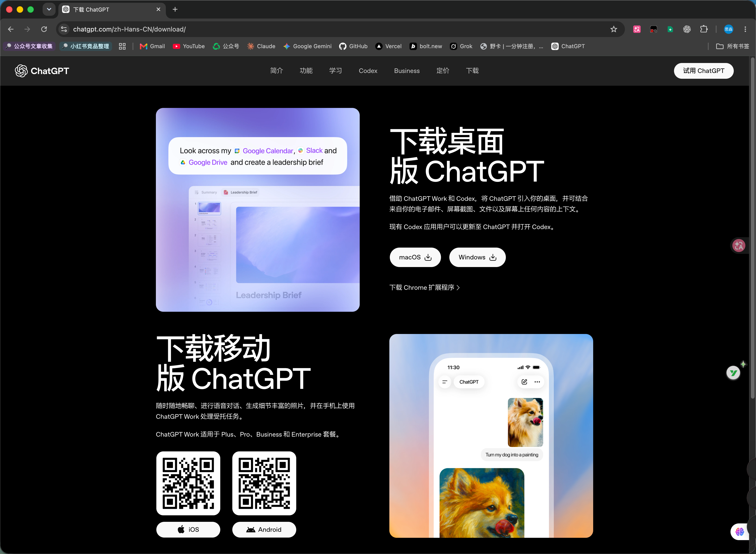Viewport: 756px width, 554px height.
Task: Open the GitHub bookmark
Action: (x=353, y=46)
